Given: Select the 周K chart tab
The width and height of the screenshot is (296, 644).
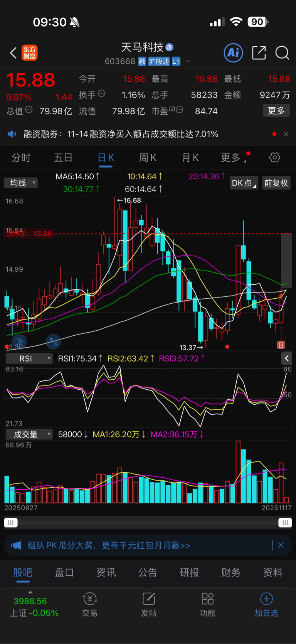Looking at the screenshot, I should (148, 157).
